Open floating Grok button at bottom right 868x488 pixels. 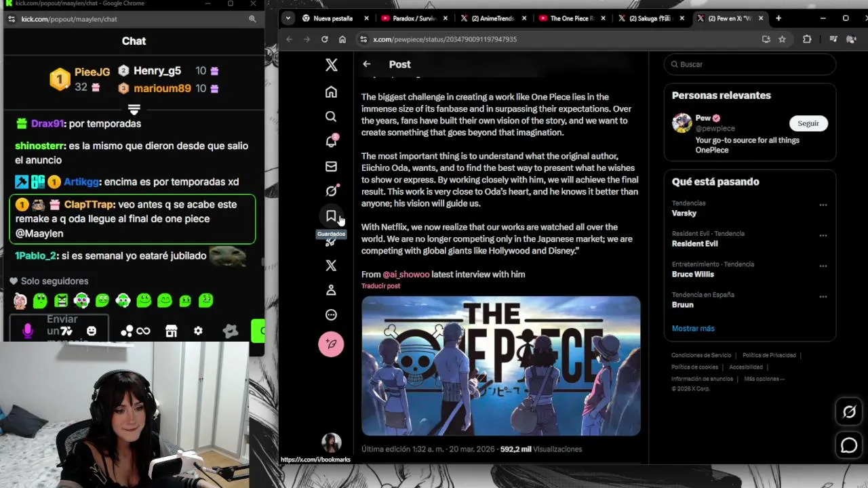click(x=849, y=411)
